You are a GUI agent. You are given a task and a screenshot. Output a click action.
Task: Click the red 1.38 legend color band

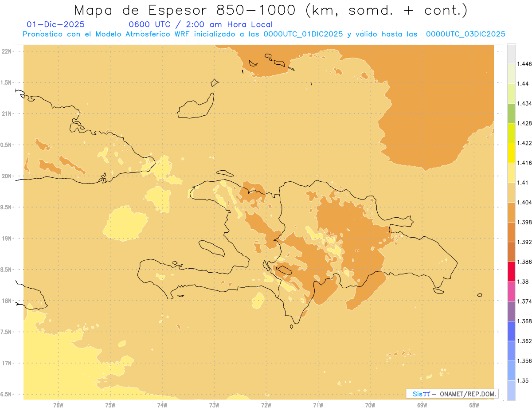pos(511,271)
